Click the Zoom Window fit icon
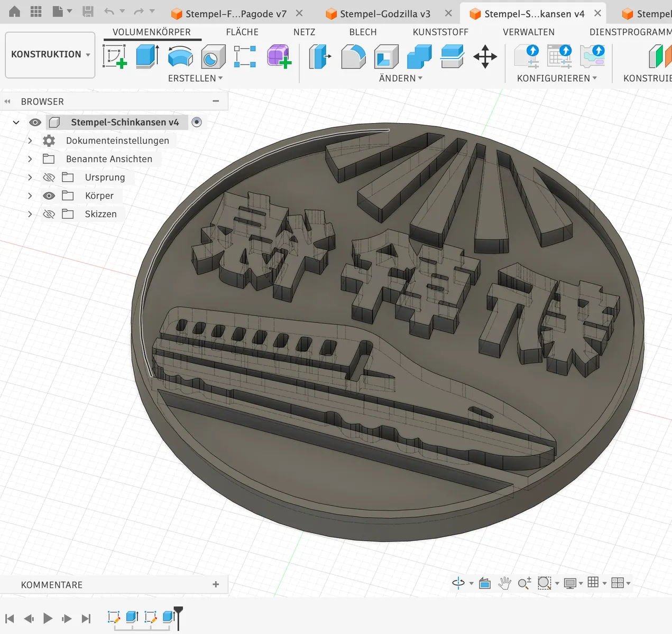 [544, 583]
